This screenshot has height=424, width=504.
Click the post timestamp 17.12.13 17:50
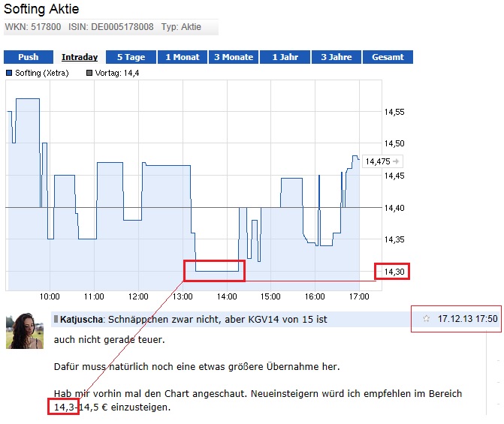pyautogui.click(x=468, y=319)
